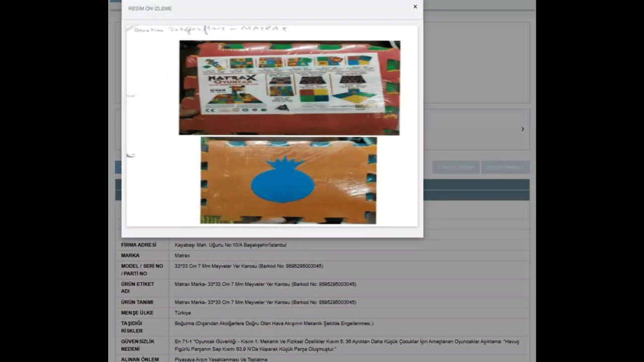Click the Resim Ön İzleme dialog title

pos(150,9)
